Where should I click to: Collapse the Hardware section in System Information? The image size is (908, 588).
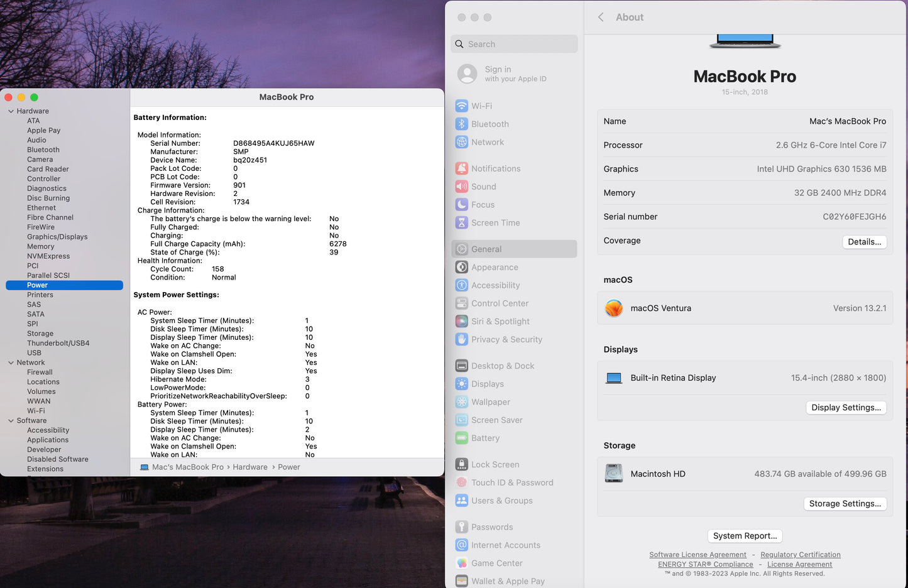[x=10, y=111]
